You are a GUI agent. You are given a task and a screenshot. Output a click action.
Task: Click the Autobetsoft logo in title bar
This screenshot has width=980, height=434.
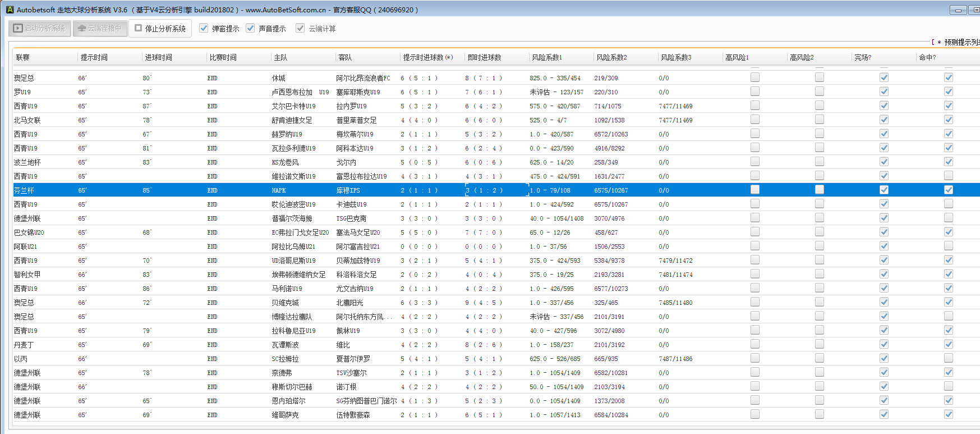click(10, 10)
